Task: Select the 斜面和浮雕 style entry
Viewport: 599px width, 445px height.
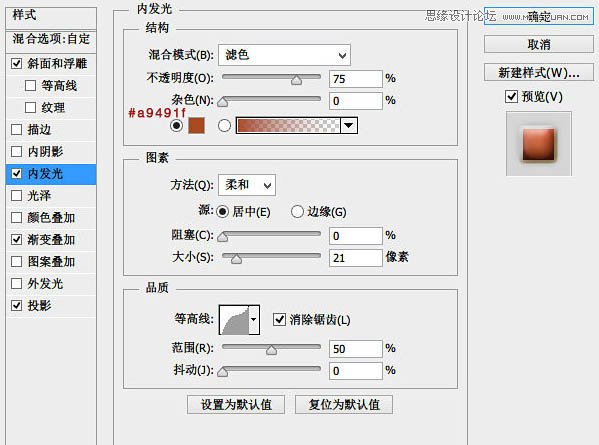Action: pyautogui.click(x=51, y=64)
